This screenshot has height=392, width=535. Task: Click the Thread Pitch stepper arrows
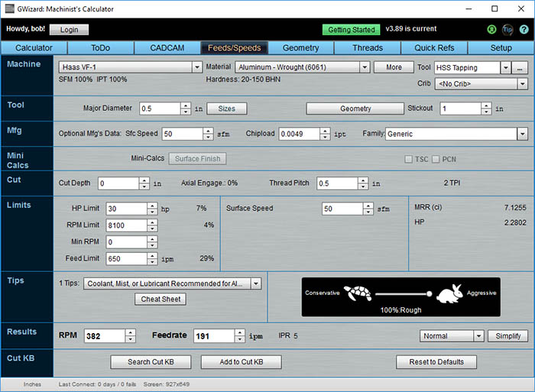coord(363,183)
